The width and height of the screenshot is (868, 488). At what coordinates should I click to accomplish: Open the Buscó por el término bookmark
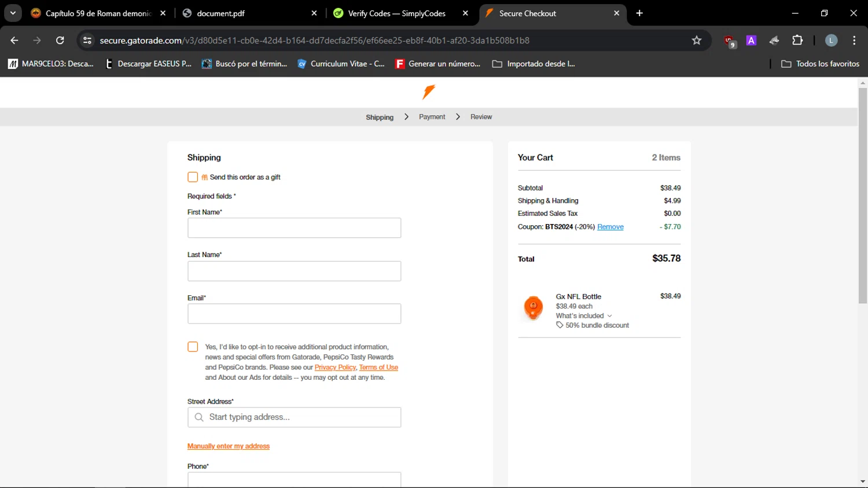[244, 64]
